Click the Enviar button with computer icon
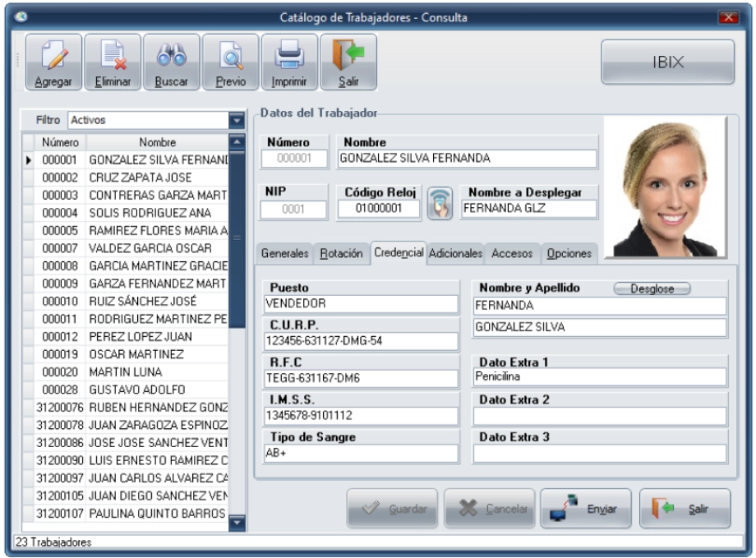Screen dimensions: 756x558 pos(586,509)
